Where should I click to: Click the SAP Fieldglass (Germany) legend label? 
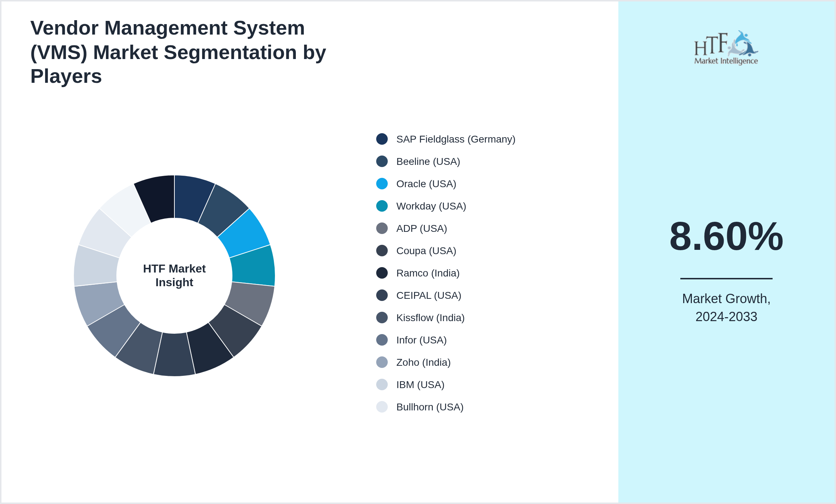pyautogui.click(x=456, y=139)
